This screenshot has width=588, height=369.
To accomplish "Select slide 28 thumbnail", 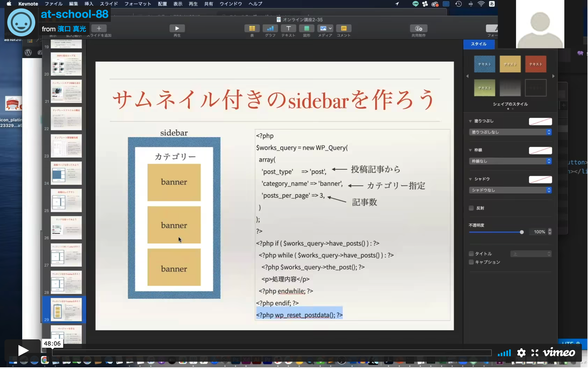I will point(66,282).
